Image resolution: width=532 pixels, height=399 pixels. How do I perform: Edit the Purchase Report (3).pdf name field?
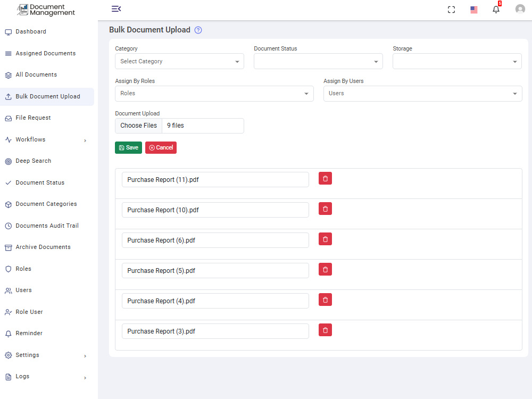pos(215,331)
